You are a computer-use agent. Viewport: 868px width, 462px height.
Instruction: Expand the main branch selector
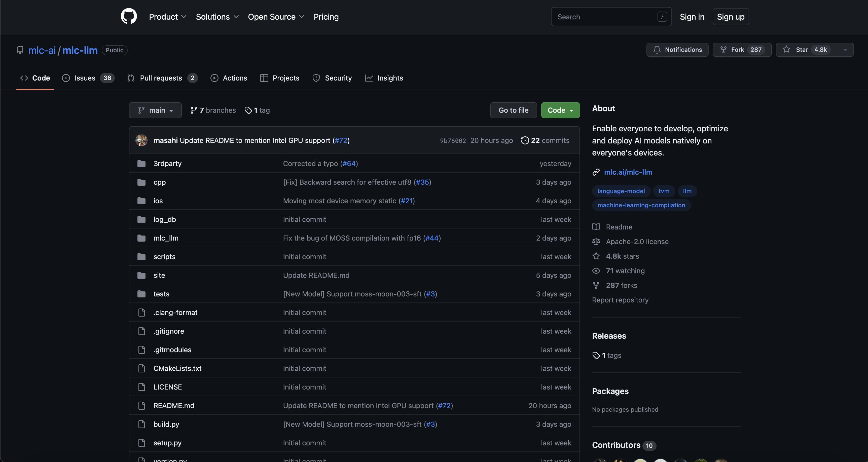(x=155, y=110)
